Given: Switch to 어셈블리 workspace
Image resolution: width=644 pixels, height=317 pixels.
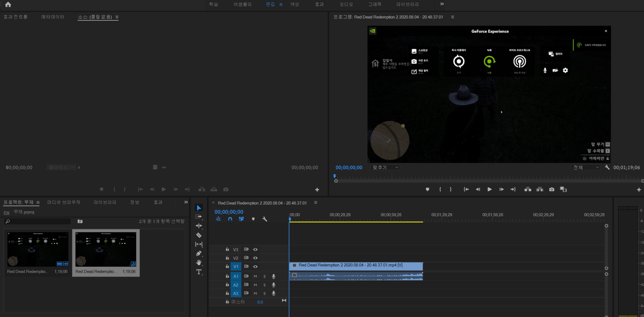Looking at the screenshot, I should click(x=242, y=4).
